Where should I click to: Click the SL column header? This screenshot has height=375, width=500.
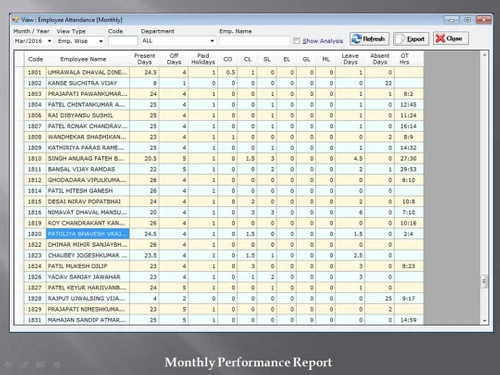point(267,59)
